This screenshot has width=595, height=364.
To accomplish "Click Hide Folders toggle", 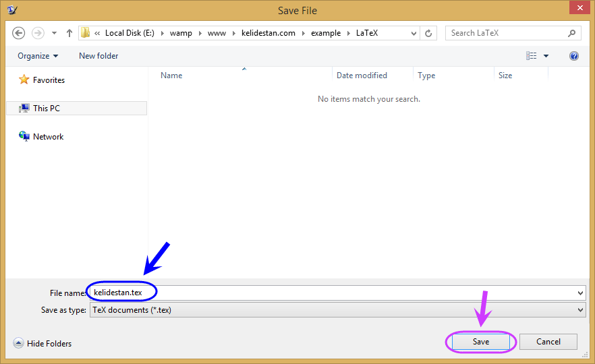I will pyautogui.click(x=42, y=343).
